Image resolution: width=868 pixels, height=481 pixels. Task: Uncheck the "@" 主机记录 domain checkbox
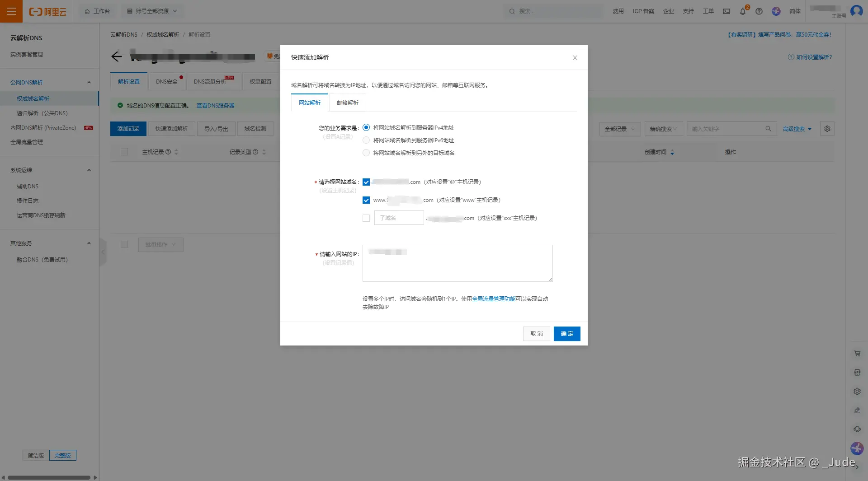366,182
